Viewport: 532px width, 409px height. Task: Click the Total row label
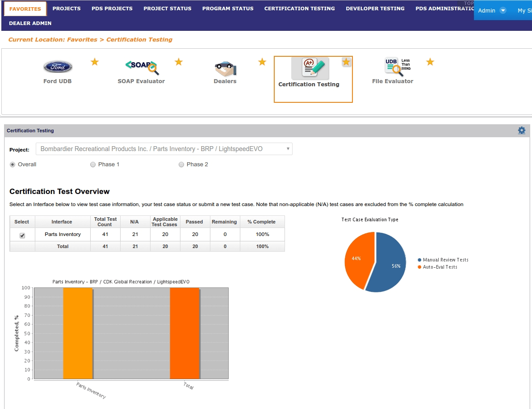(x=63, y=246)
